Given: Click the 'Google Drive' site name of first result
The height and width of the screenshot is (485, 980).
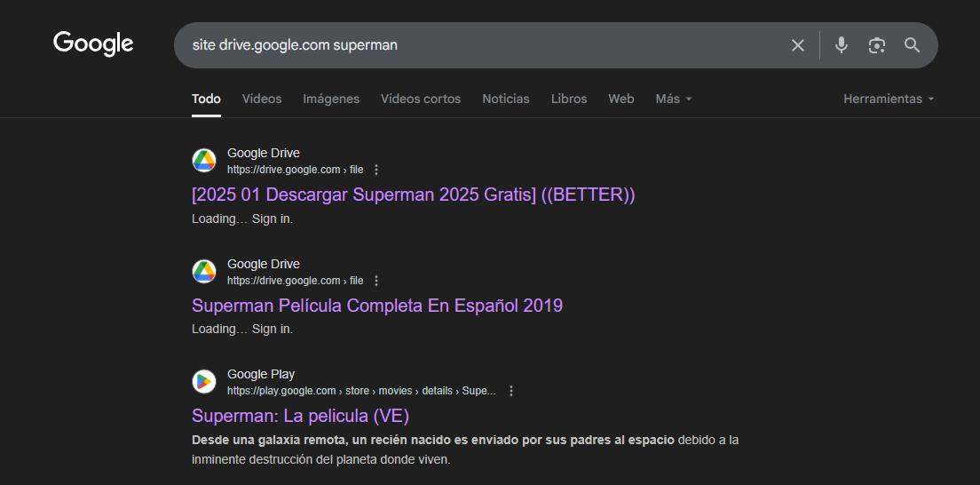Looking at the screenshot, I should tap(263, 153).
